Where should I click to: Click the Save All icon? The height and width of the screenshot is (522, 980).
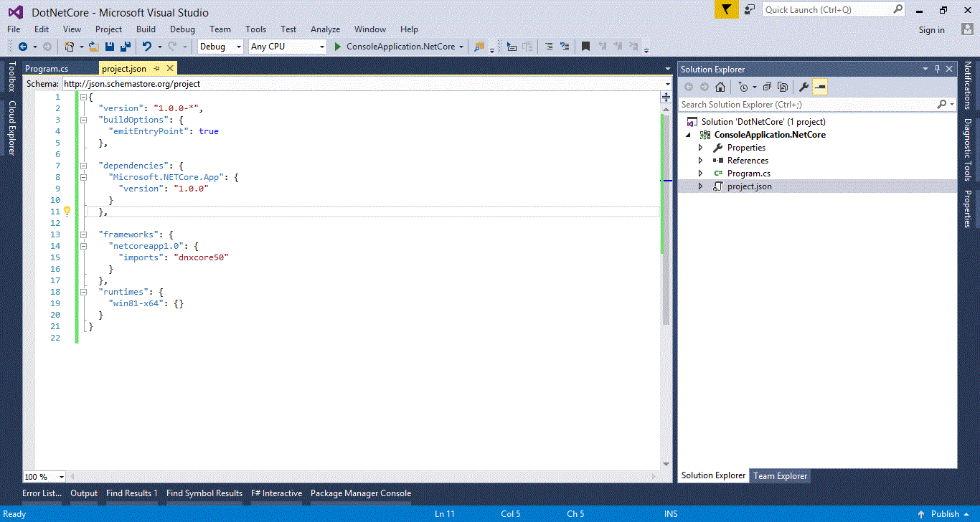(125, 46)
